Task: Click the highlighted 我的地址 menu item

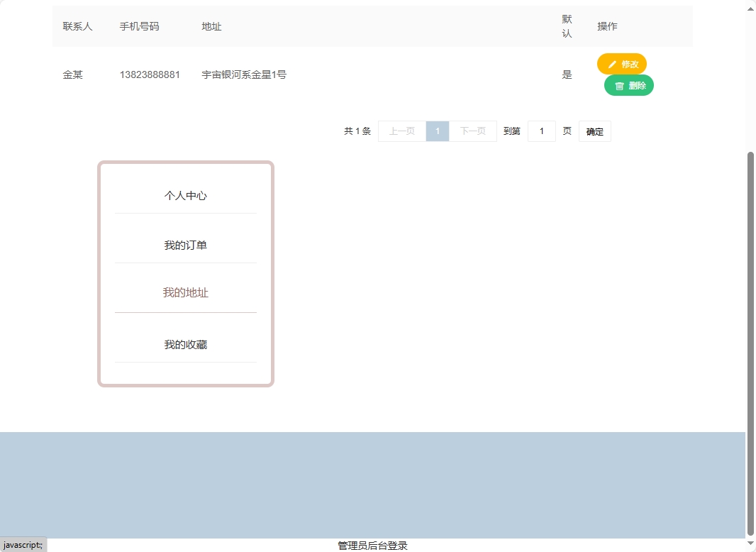Action: click(185, 292)
